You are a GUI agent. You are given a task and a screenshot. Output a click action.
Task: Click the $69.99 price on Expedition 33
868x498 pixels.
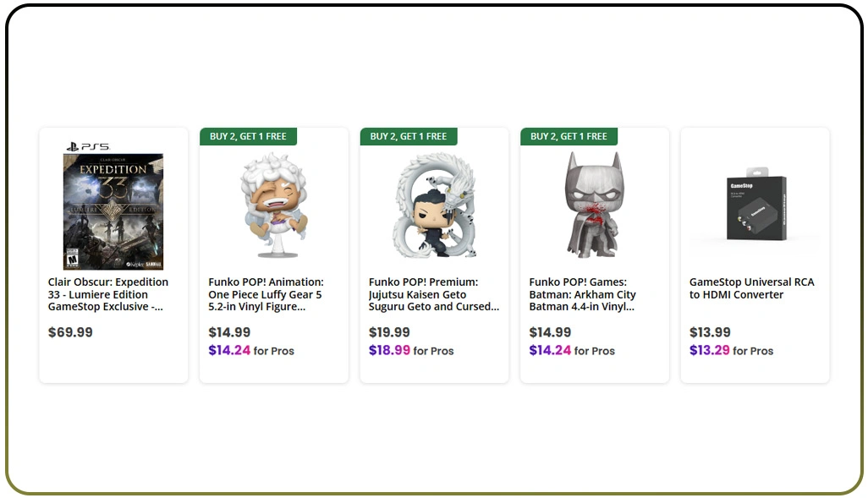point(70,332)
